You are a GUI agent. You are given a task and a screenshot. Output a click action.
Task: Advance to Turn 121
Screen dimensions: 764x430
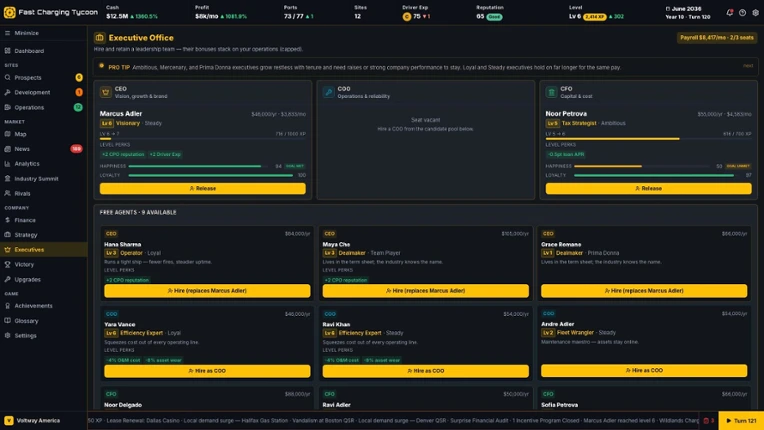[741, 421]
